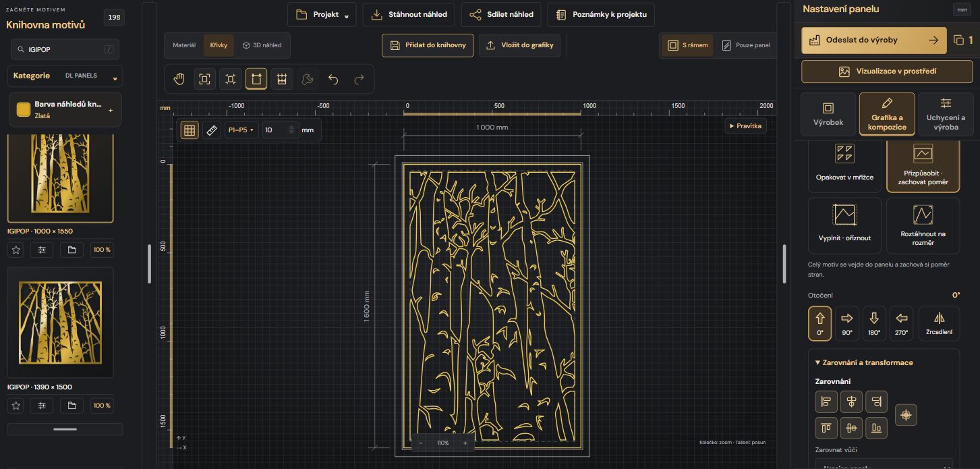980x469 pixels.
Task: Activate the ruler measure tool
Action: coord(212,130)
